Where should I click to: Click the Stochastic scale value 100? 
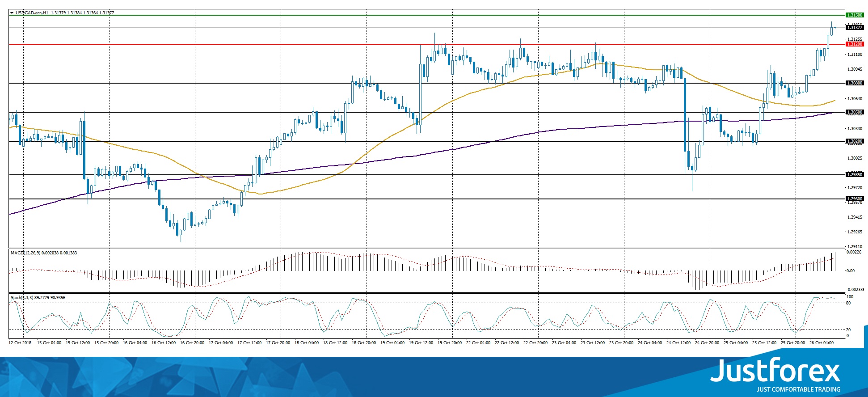(x=850, y=297)
